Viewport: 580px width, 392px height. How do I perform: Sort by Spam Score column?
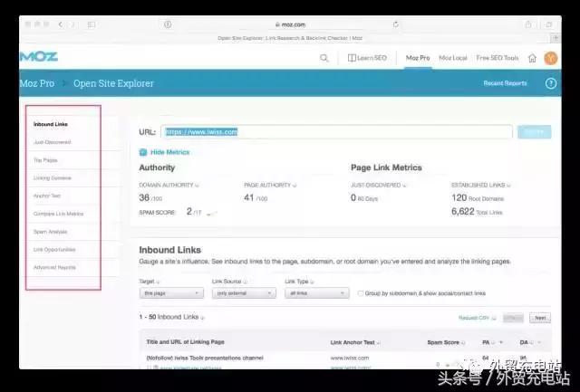443,342
